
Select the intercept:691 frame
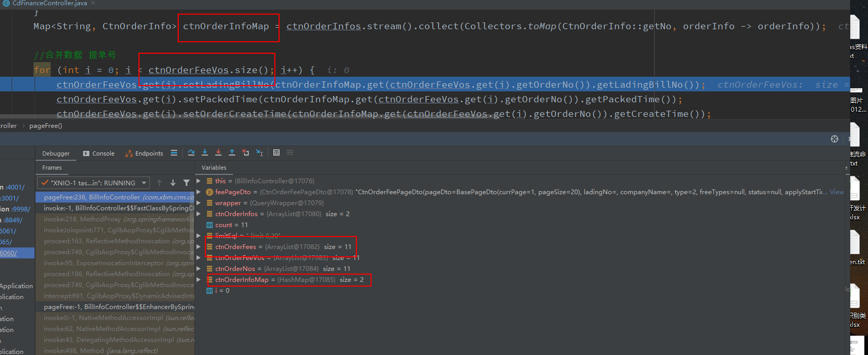[x=115, y=296]
